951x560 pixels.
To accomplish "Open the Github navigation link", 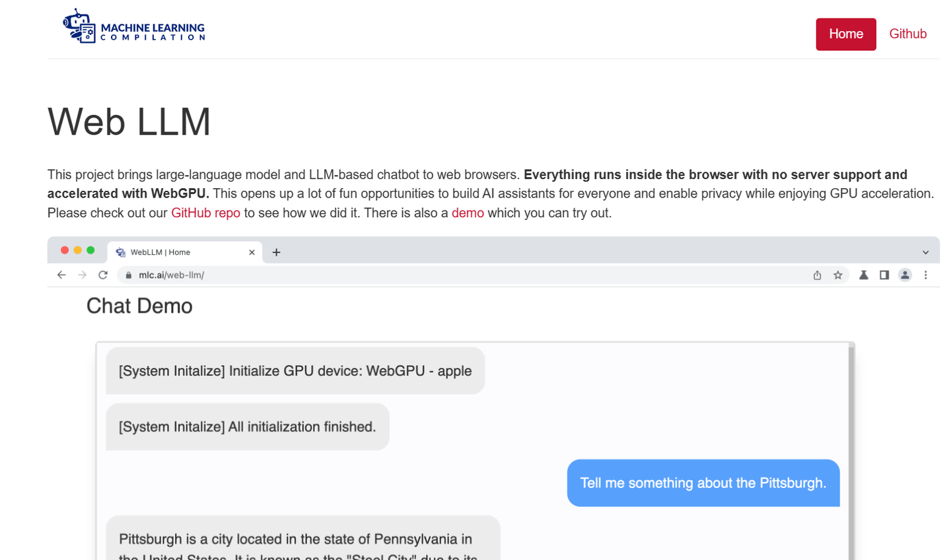I will pos(907,34).
